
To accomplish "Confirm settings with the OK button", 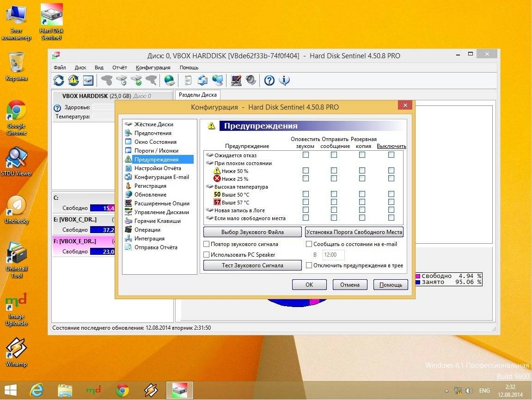I will tap(309, 284).
